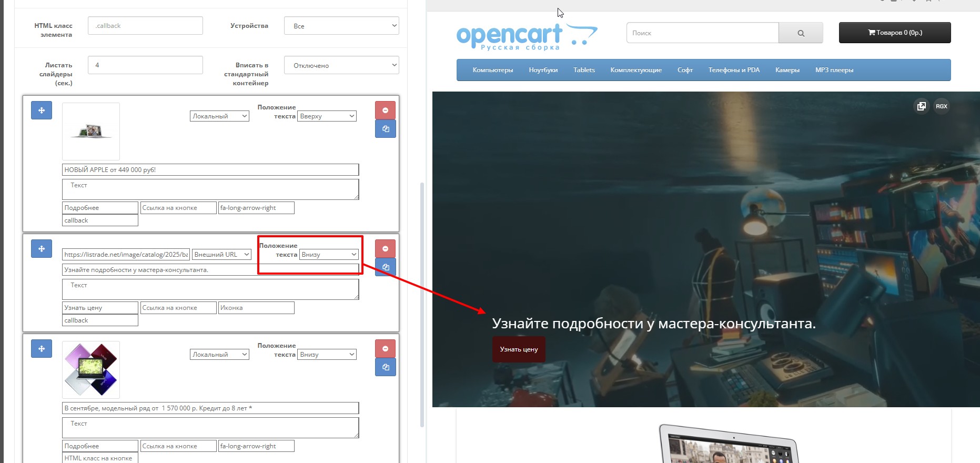Open the Ноутбуки menu category
The image size is (980, 463).
coord(543,70)
